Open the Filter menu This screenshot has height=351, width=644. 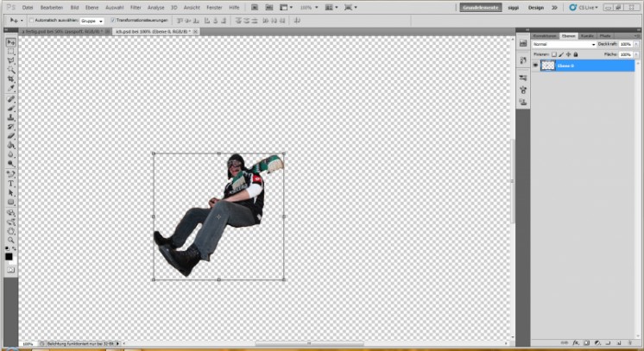[136, 7]
